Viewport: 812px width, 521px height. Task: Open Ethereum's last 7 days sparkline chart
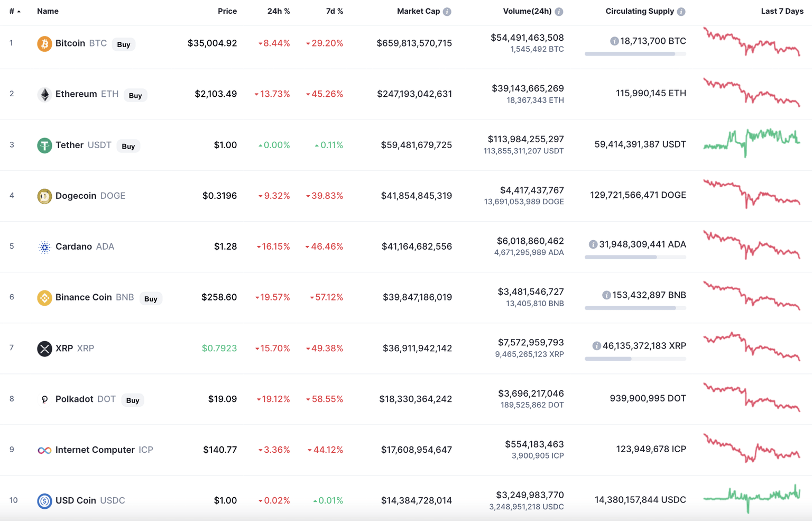(751, 93)
